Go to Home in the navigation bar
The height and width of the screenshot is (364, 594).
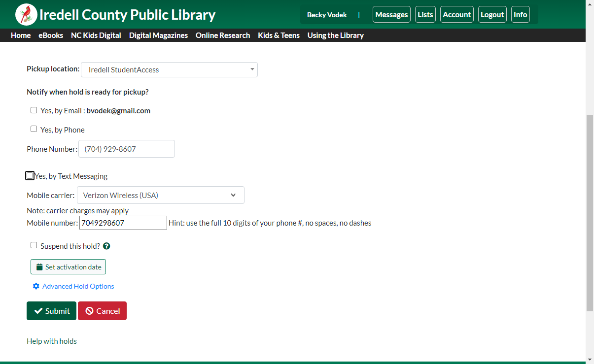(x=21, y=35)
